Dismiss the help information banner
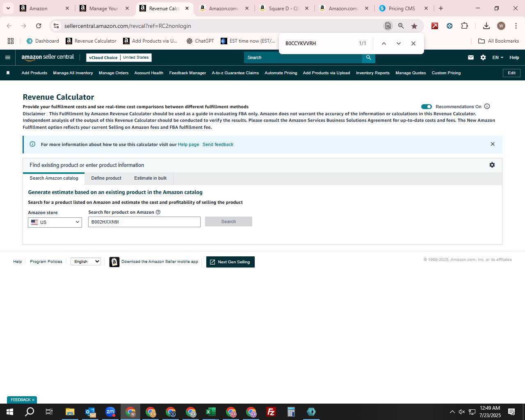This screenshot has width=525, height=420. (493, 144)
